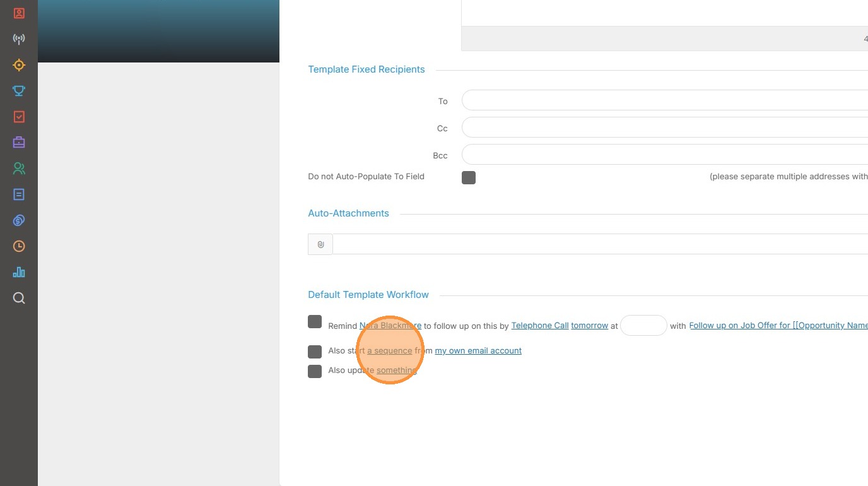The height and width of the screenshot is (486, 868).
Task: Click the Template Fixed Recipients heading
Action: coord(367,69)
